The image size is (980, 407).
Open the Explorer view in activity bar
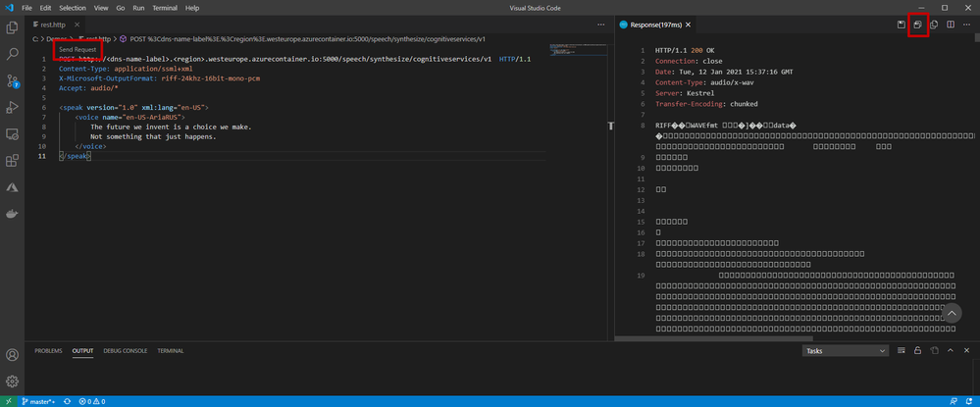click(x=12, y=27)
